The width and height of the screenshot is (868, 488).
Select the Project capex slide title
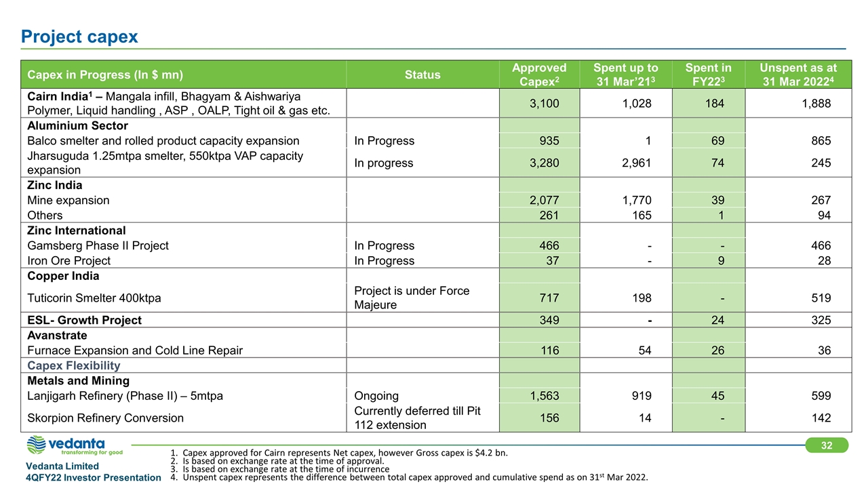[x=79, y=37]
